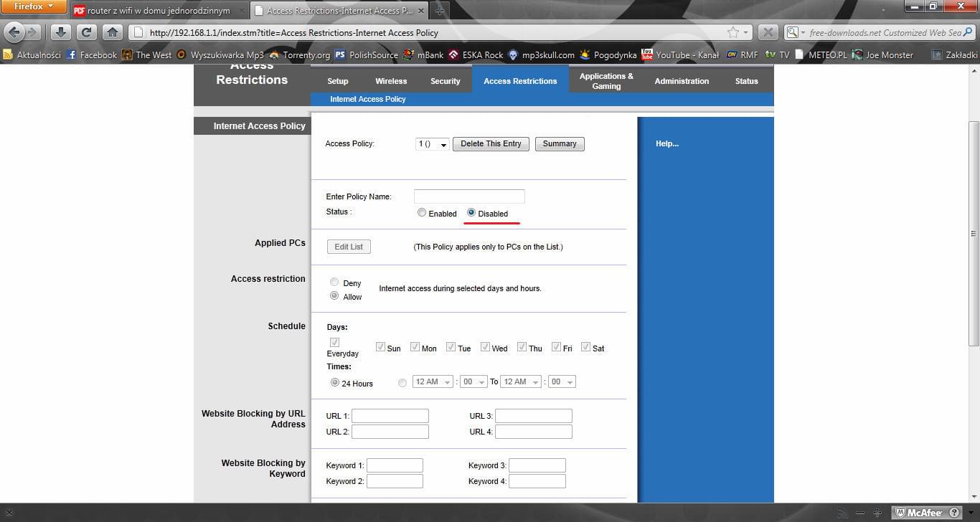
Task: Open the Access Policy number dropdown
Action: (432, 144)
